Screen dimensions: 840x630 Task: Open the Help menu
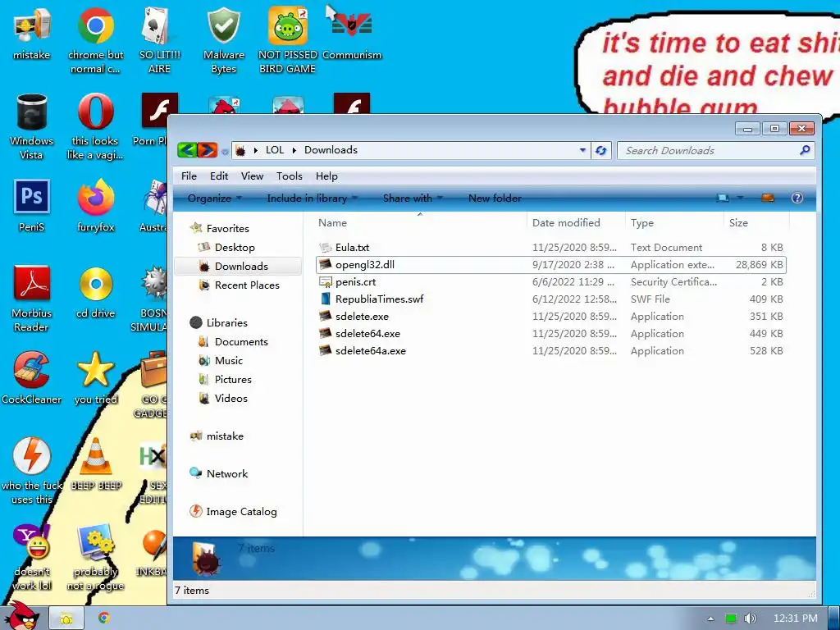[x=326, y=176]
